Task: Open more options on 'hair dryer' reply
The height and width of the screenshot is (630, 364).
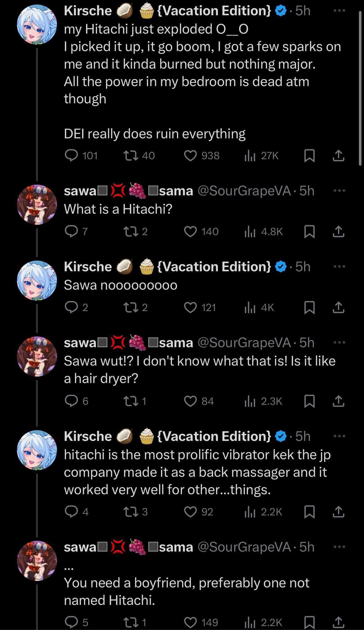Action: click(x=339, y=342)
